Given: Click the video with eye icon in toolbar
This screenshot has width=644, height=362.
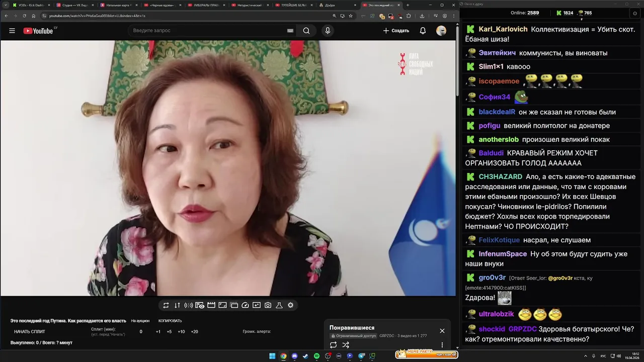Looking at the screenshot, I should (200, 305).
